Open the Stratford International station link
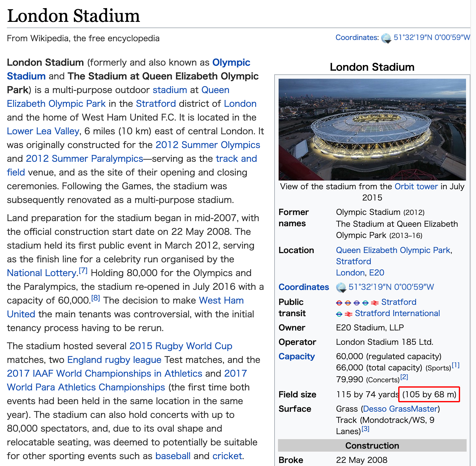This screenshot has height=466, width=476. coord(397,313)
